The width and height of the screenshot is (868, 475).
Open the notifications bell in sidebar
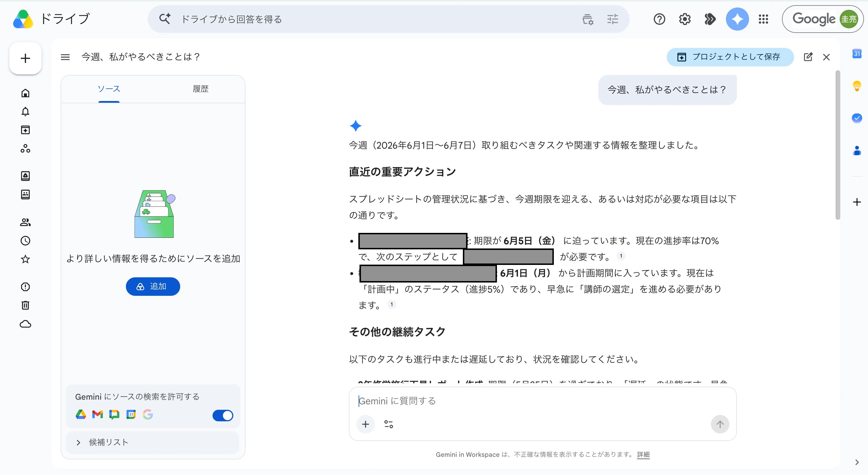pos(25,111)
